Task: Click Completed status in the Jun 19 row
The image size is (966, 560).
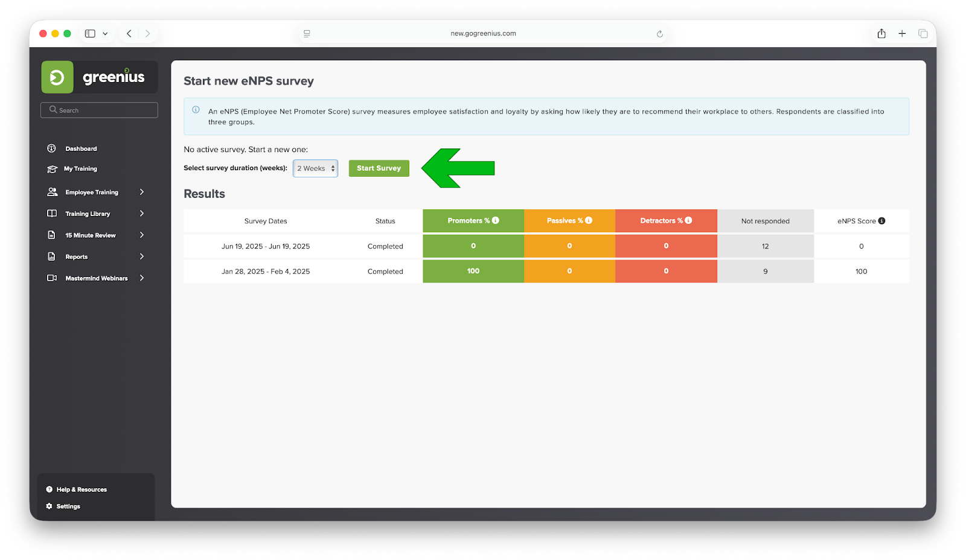Action: click(385, 246)
